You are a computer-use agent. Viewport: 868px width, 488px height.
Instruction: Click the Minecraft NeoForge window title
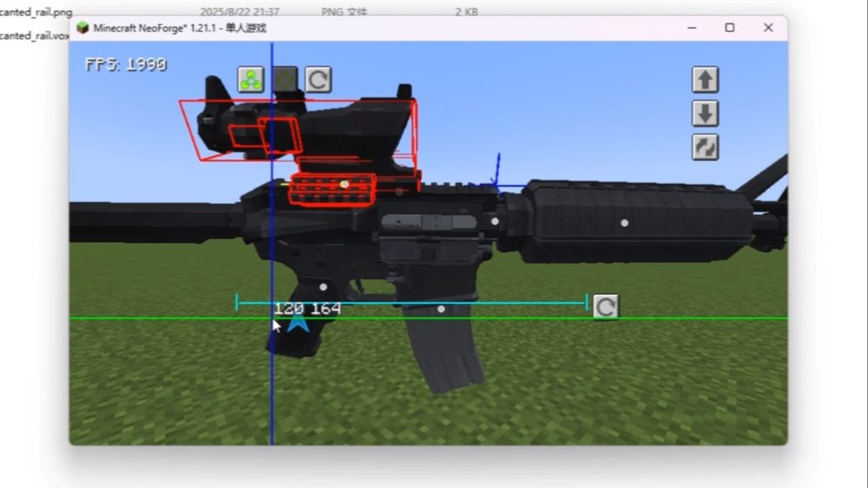180,28
